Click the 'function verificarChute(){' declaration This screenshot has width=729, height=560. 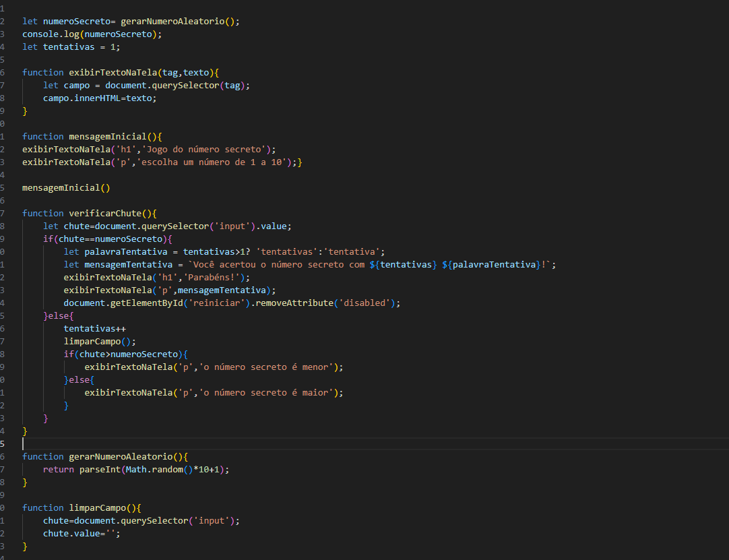tap(90, 214)
